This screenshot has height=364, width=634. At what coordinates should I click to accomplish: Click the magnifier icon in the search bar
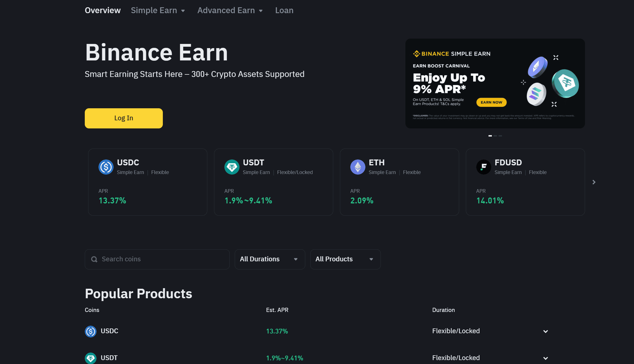coord(94,259)
